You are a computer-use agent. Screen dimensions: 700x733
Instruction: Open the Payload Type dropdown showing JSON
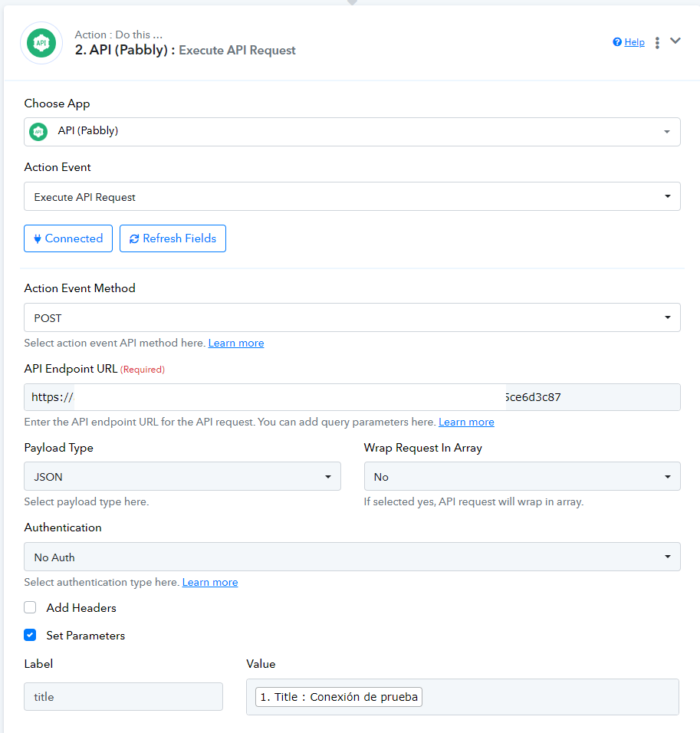point(182,476)
